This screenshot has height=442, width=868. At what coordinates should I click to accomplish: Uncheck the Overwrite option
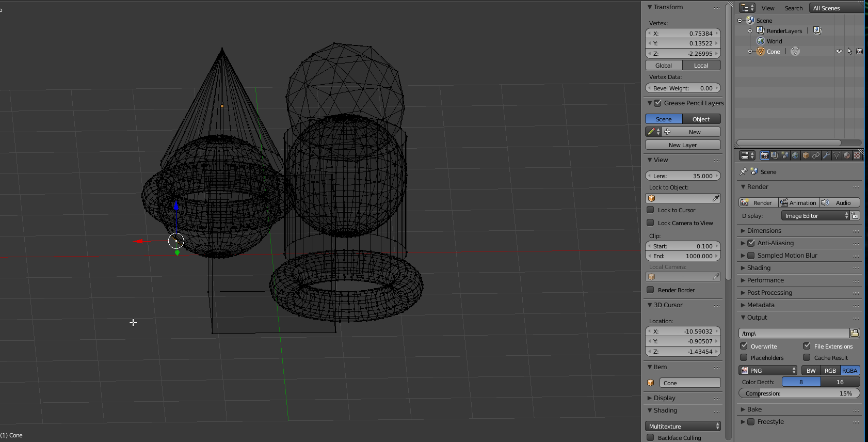[x=744, y=346]
